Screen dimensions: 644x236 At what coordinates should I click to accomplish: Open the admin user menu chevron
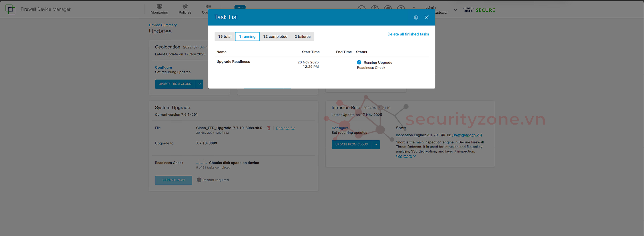point(456,10)
